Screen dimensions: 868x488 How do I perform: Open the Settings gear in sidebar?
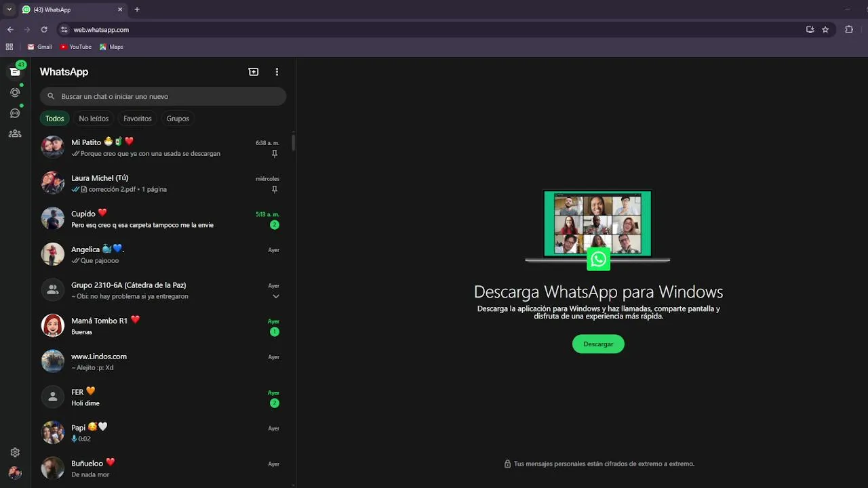[x=15, y=452]
